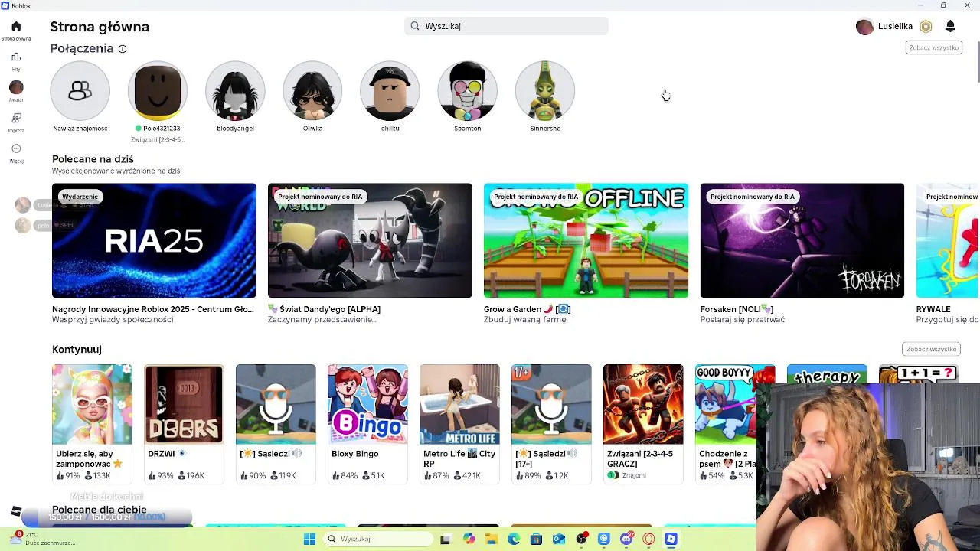Open File Explorer from the taskbar

tap(492, 540)
